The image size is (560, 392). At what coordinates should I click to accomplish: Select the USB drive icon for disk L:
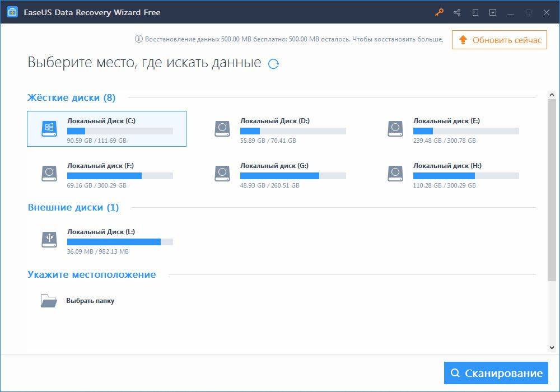click(49, 239)
